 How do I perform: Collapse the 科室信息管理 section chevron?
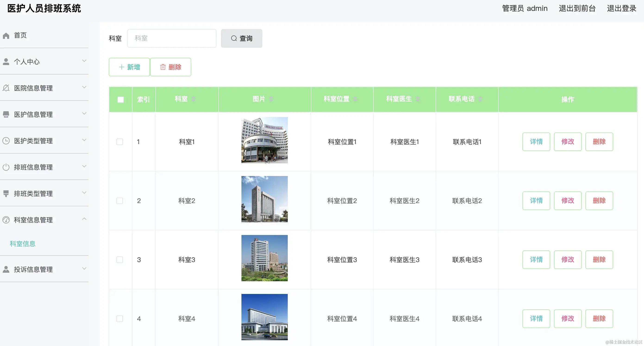(84, 219)
